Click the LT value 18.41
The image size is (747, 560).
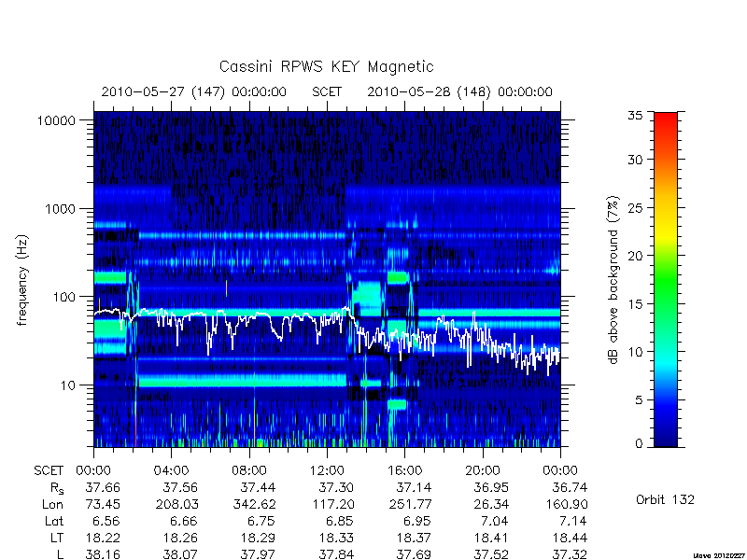point(491,539)
